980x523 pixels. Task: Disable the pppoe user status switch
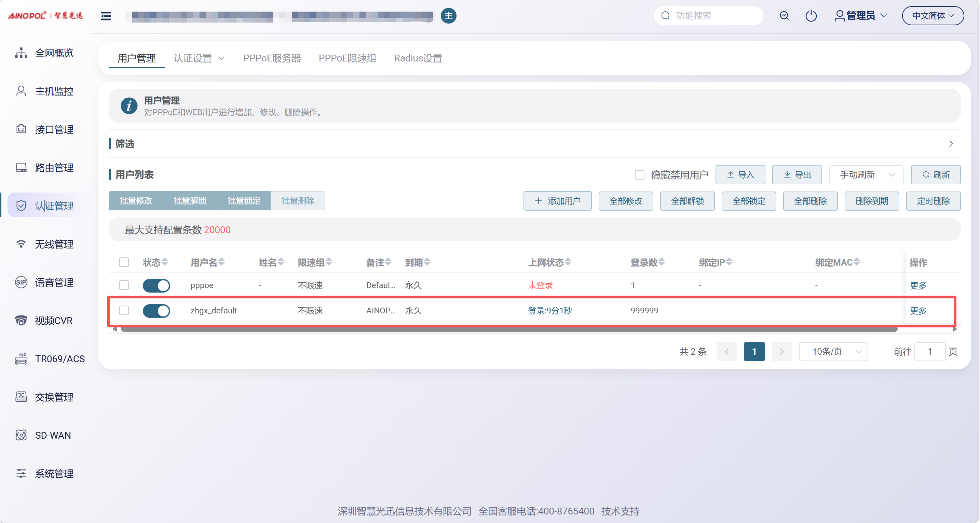point(156,285)
